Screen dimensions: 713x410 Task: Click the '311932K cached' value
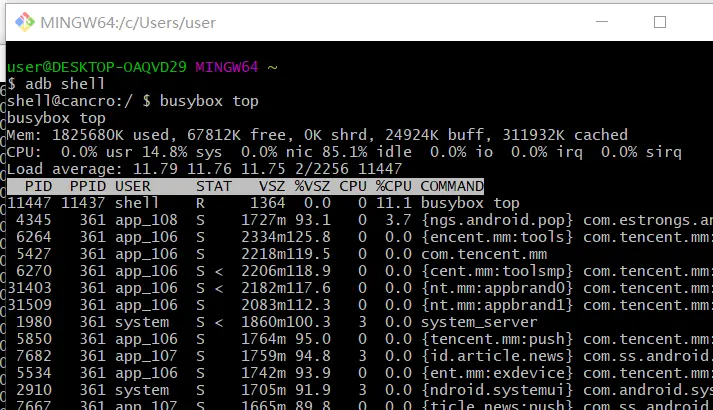click(x=565, y=135)
